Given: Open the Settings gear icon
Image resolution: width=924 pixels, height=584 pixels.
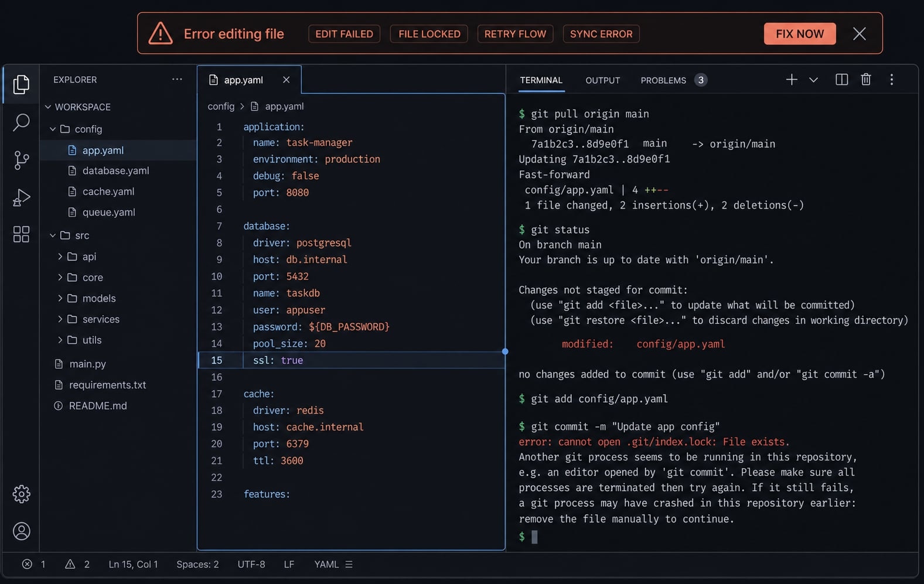Looking at the screenshot, I should pos(21,494).
